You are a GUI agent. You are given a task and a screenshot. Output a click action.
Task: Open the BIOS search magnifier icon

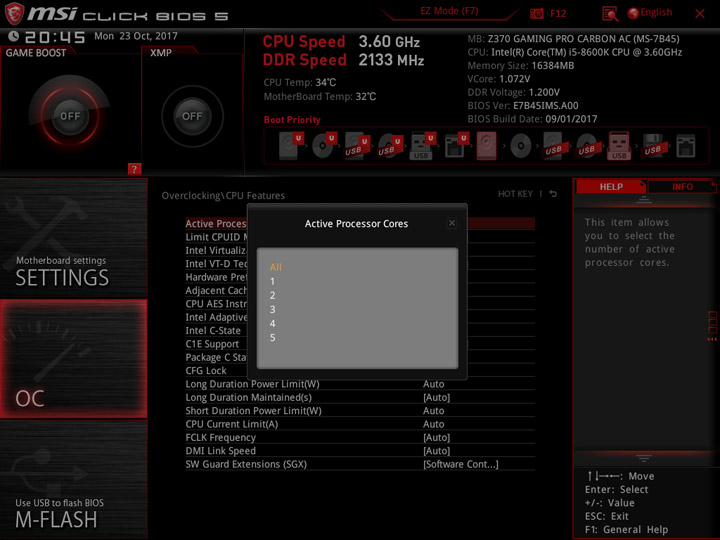coord(610,14)
